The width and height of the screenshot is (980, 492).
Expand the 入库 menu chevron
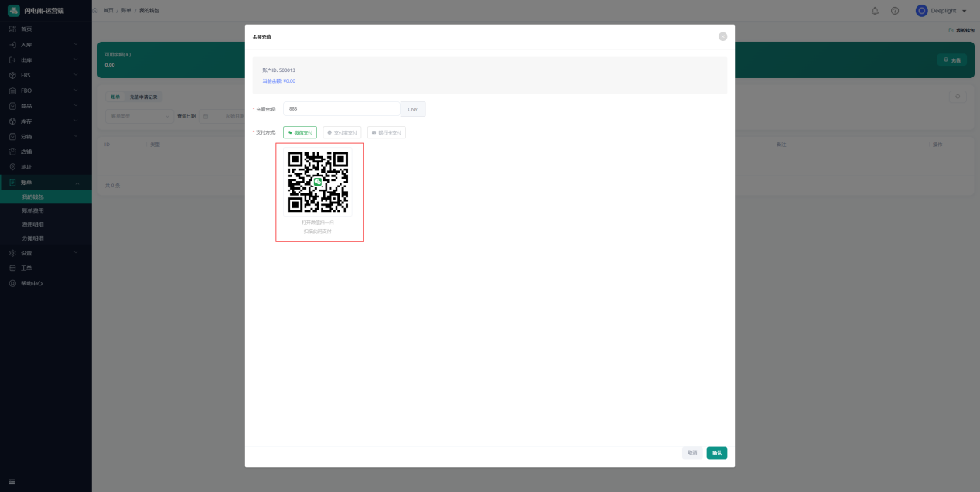[x=76, y=44]
